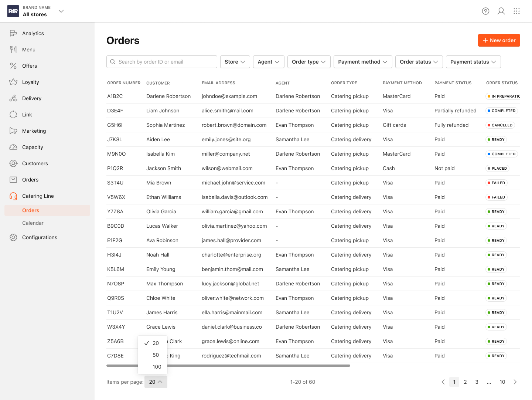The height and width of the screenshot is (400, 532).
Task: Click the search magnifier icon
Action: [x=113, y=62]
